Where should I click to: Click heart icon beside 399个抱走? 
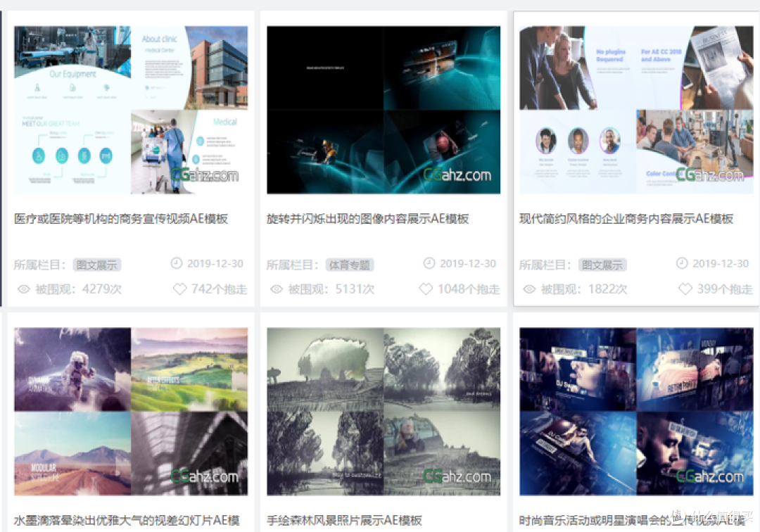coord(685,289)
